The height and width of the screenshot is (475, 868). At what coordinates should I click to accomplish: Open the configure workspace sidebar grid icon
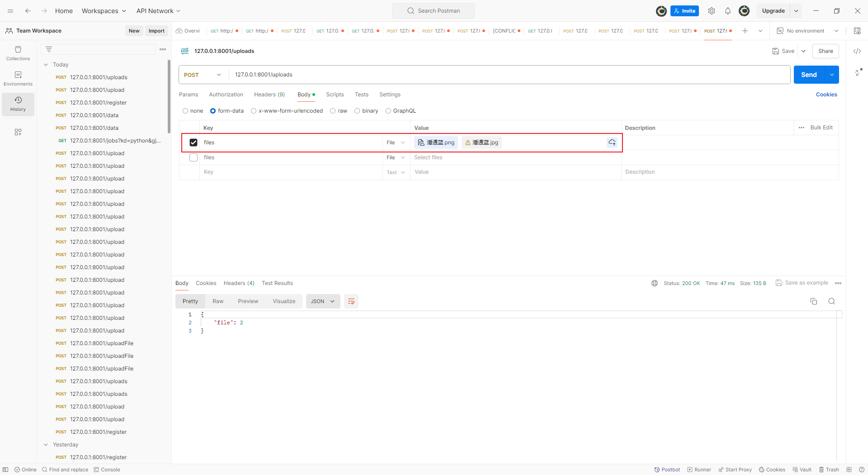pyautogui.click(x=18, y=132)
